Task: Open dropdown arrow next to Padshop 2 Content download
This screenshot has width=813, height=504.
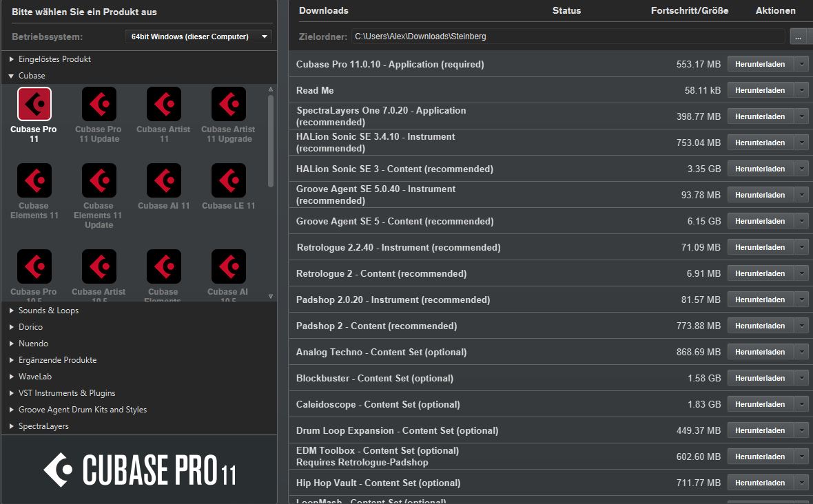Action: (x=801, y=326)
